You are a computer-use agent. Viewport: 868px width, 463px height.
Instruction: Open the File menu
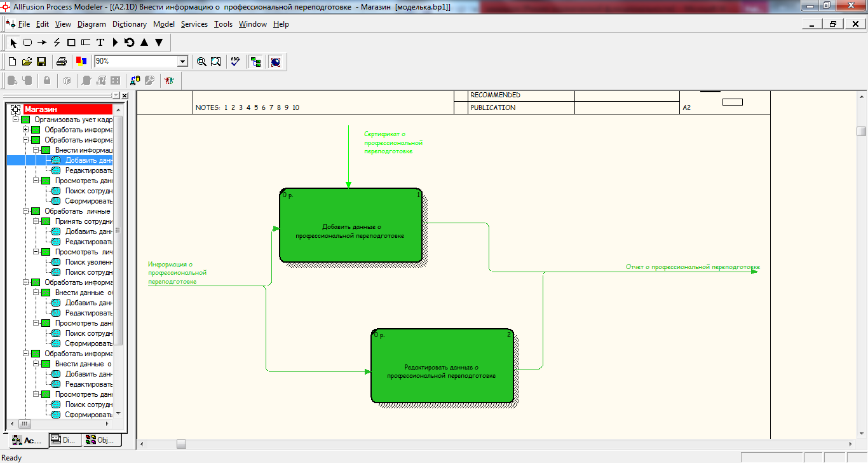(x=24, y=24)
